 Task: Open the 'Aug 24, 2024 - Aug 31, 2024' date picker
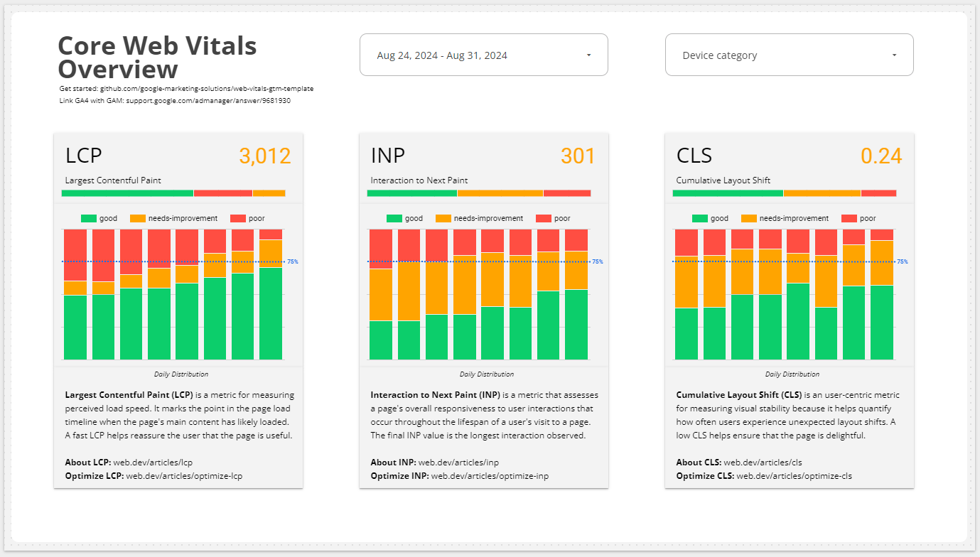click(x=484, y=54)
